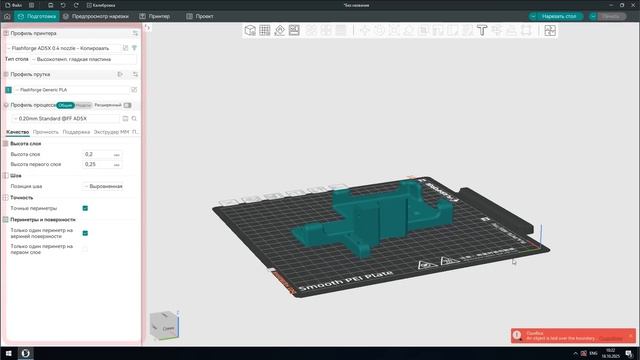The image size is (640, 360).
Task: Open the Windows Start menu
Action: pyautogui.click(x=8, y=353)
